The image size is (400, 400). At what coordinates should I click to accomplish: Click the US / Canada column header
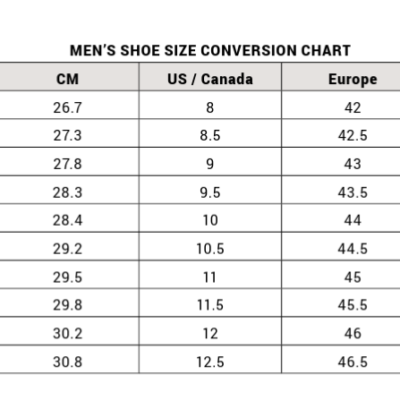210,79
